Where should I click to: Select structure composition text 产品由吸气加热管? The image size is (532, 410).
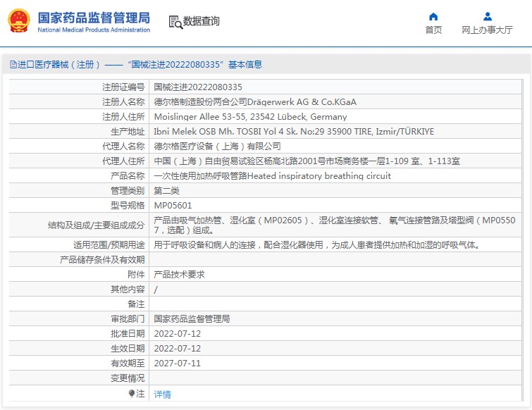point(334,225)
